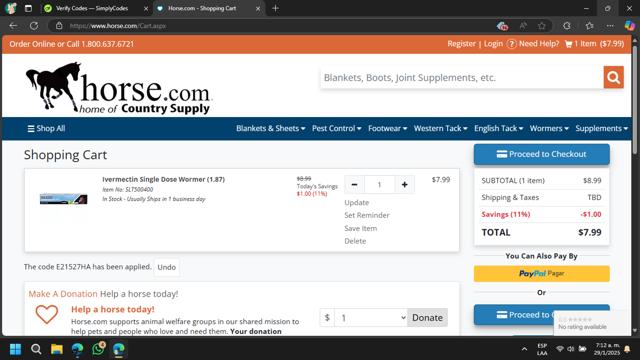
Task: Open notifications bell in system tray
Action: [627, 349]
